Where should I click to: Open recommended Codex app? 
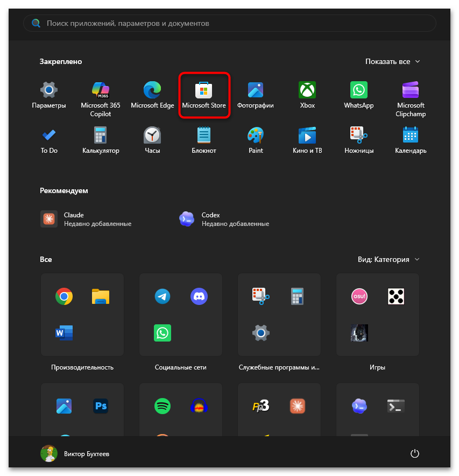(x=224, y=219)
